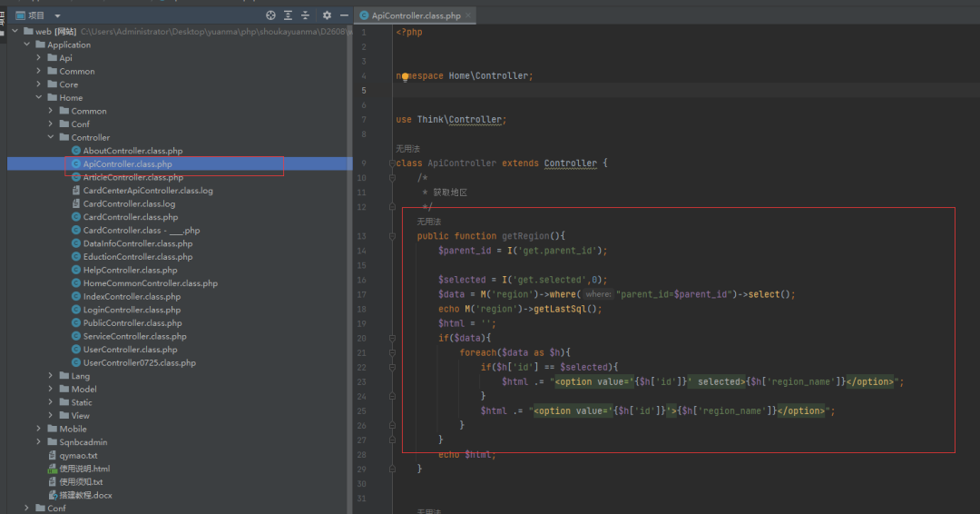
Task: Click the underlined Controller class reference after extends
Action: 570,163
